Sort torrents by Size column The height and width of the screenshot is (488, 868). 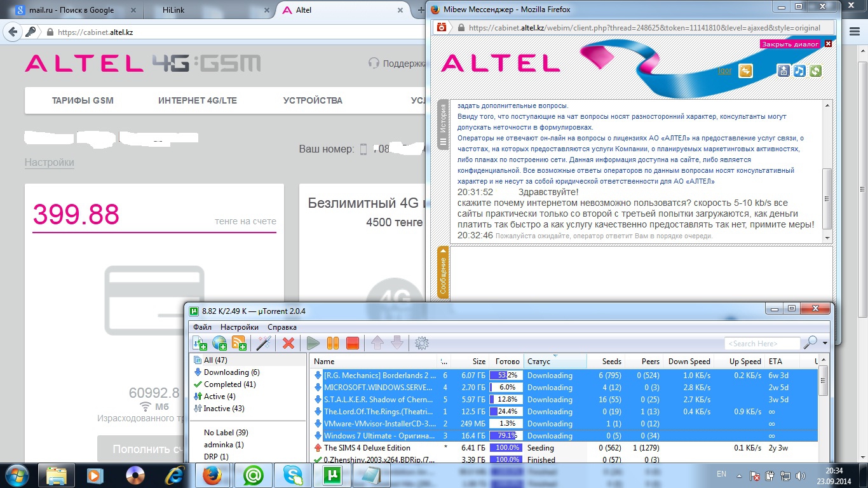(470, 362)
